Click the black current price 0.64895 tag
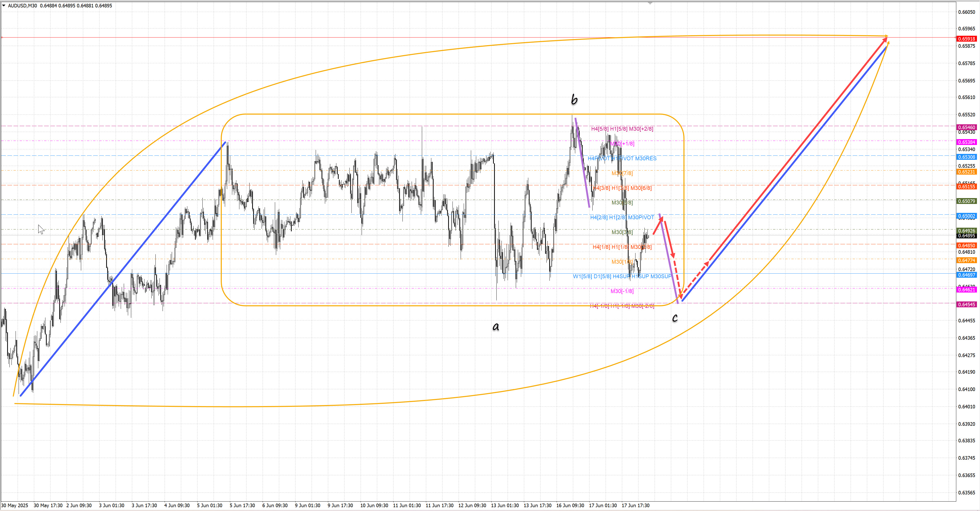 (x=966, y=236)
